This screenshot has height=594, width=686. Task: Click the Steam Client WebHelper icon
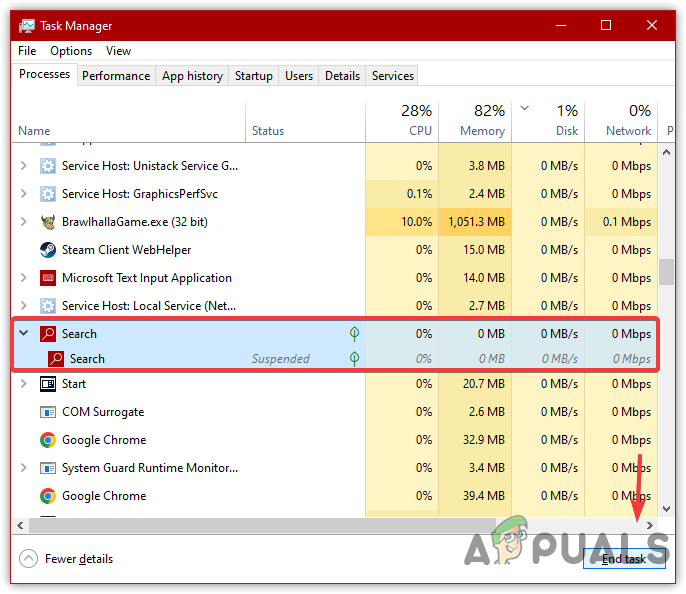coord(48,250)
